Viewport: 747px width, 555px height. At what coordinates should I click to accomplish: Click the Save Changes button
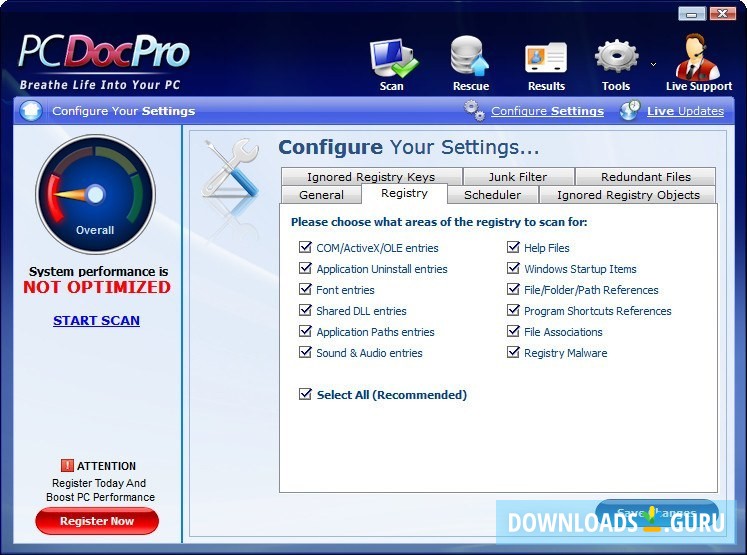coord(656,513)
